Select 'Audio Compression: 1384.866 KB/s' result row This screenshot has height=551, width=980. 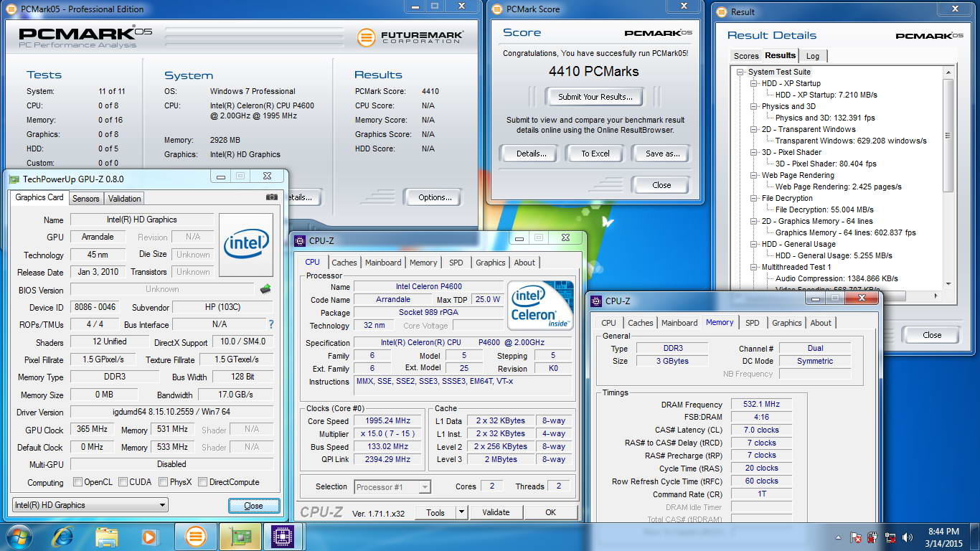pyautogui.click(x=837, y=278)
